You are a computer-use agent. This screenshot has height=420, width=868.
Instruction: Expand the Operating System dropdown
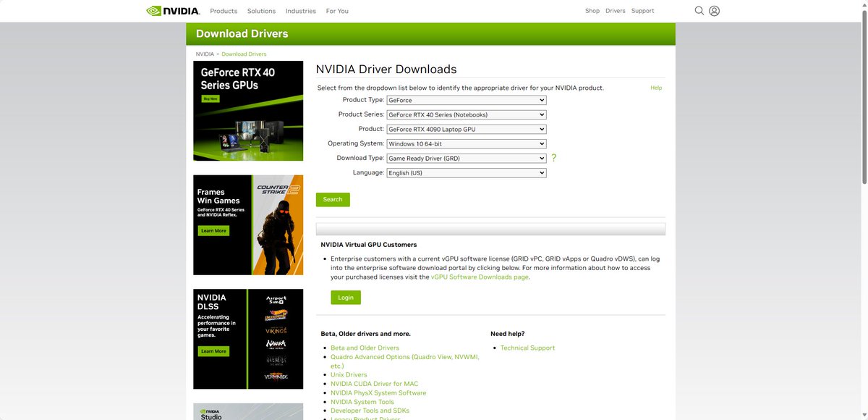click(466, 143)
